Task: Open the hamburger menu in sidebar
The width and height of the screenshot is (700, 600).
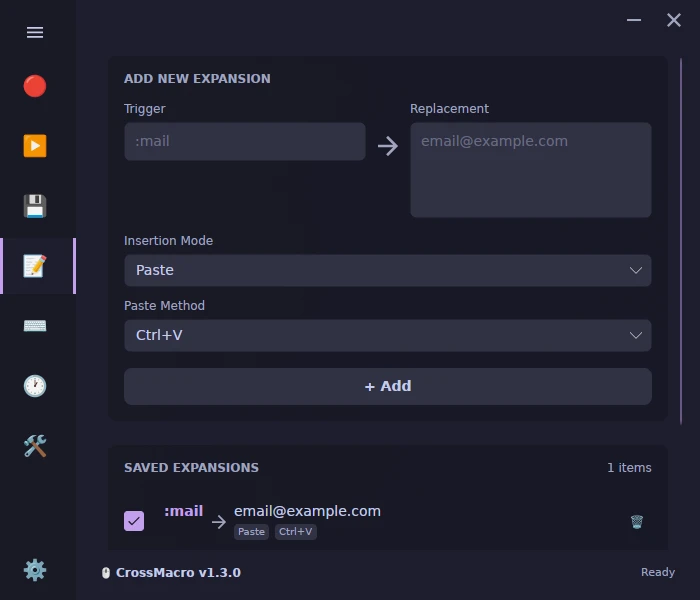Action: [35, 32]
